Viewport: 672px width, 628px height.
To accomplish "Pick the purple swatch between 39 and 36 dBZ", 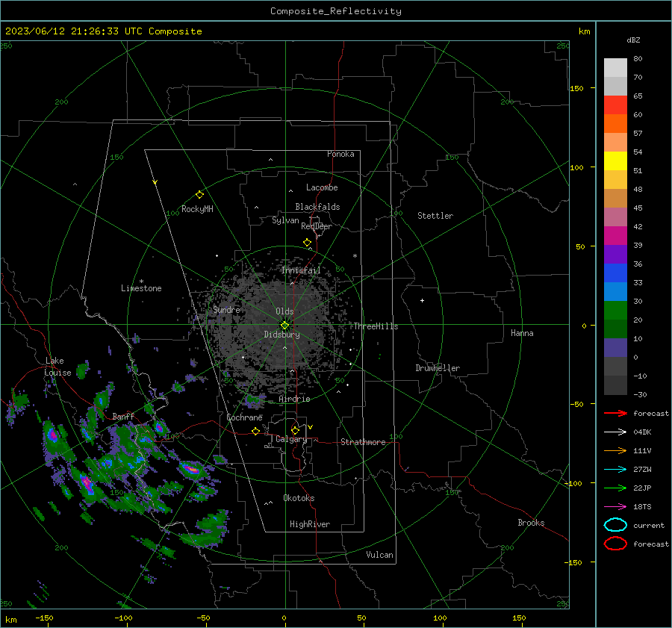I will pyautogui.click(x=615, y=255).
